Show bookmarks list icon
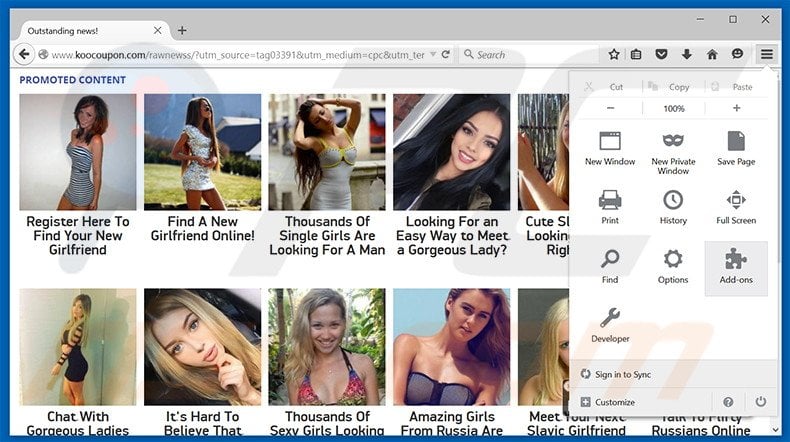 pyautogui.click(x=636, y=54)
